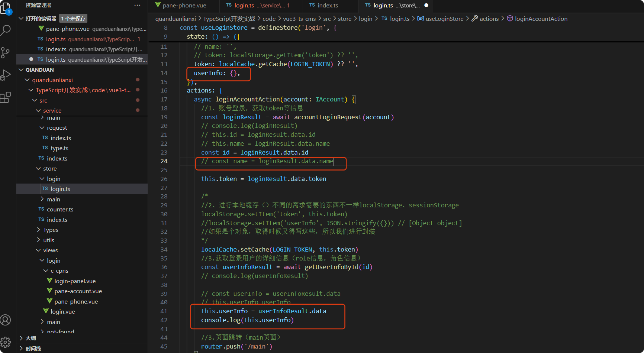Click loginAccountAction cube icon in breadcrumb

510,19
